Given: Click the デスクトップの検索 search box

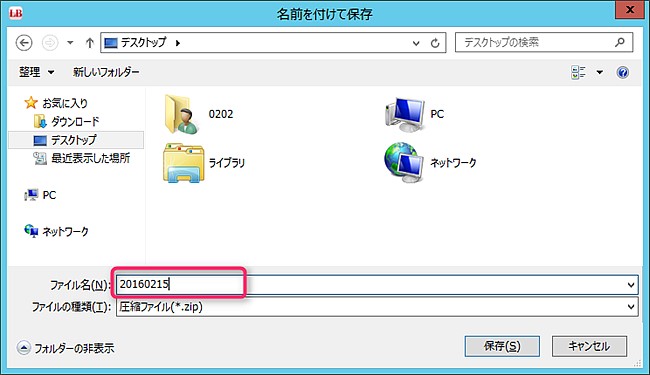Looking at the screenshot, I should tap(544, 42).
